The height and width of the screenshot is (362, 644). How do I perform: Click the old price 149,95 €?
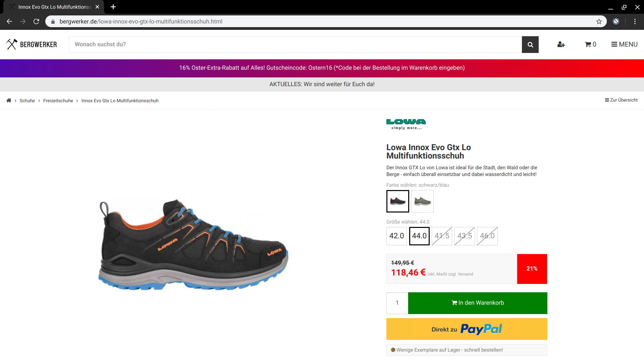(x=402, y=263)
